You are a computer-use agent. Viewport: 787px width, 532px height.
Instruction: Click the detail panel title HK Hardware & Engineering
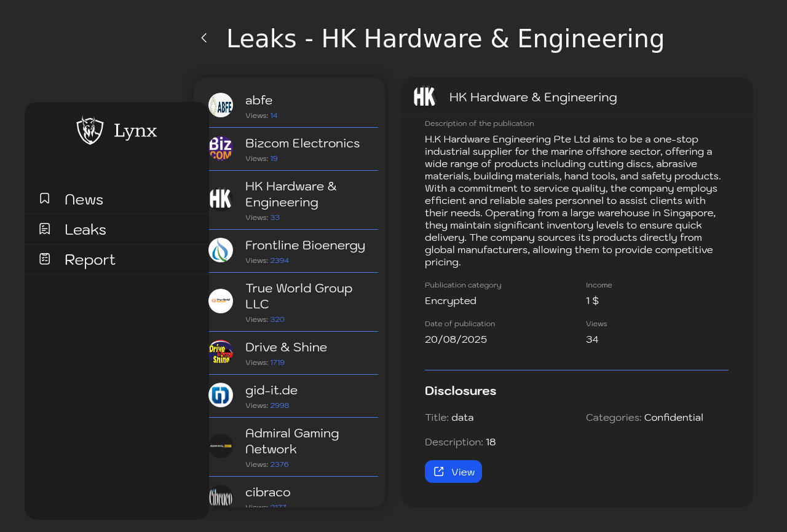(x=533, y=97)
